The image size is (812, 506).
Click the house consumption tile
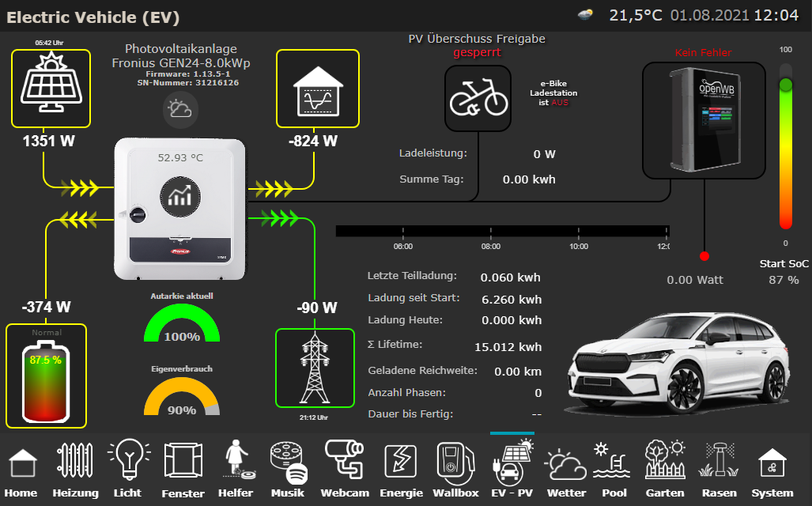[x=318, y=89]
